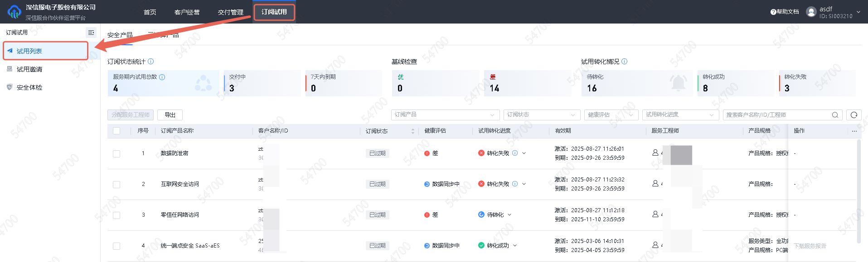868x262 pixels.
Task: Click the sort arrows on 订阅状态 column
Action: [x=412, y=131]
